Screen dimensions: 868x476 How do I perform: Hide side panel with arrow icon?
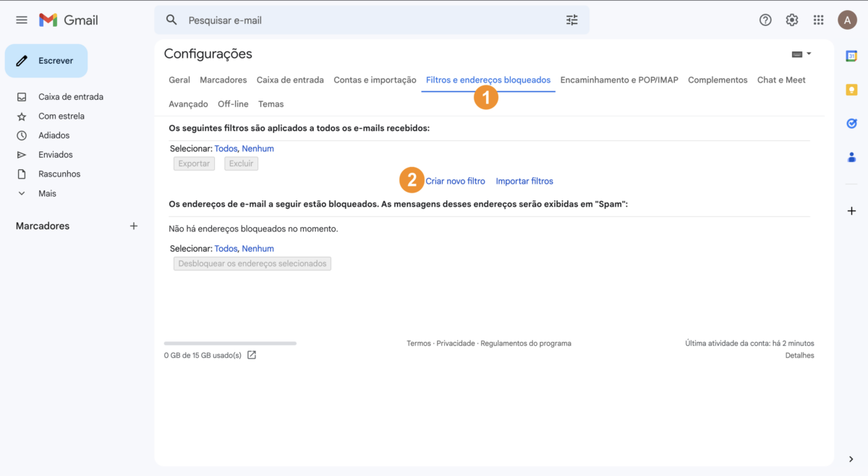point(851,459)
